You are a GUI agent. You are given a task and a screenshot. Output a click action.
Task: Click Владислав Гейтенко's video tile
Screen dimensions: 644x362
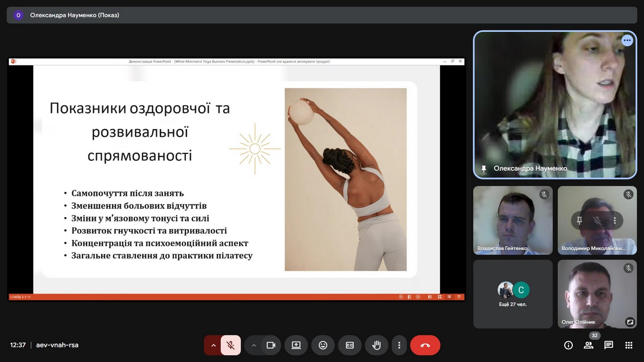pyautogui.click(x=513, y=220)
